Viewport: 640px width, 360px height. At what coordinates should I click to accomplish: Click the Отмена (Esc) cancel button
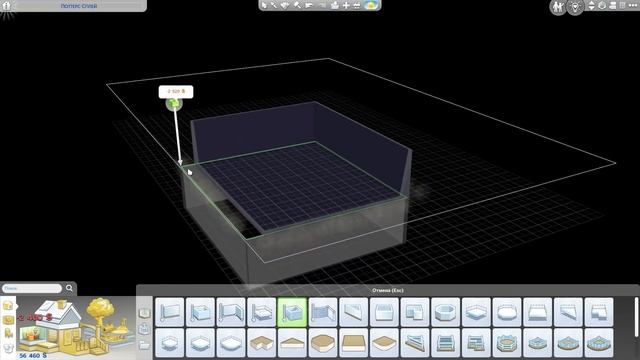point(388,290)
